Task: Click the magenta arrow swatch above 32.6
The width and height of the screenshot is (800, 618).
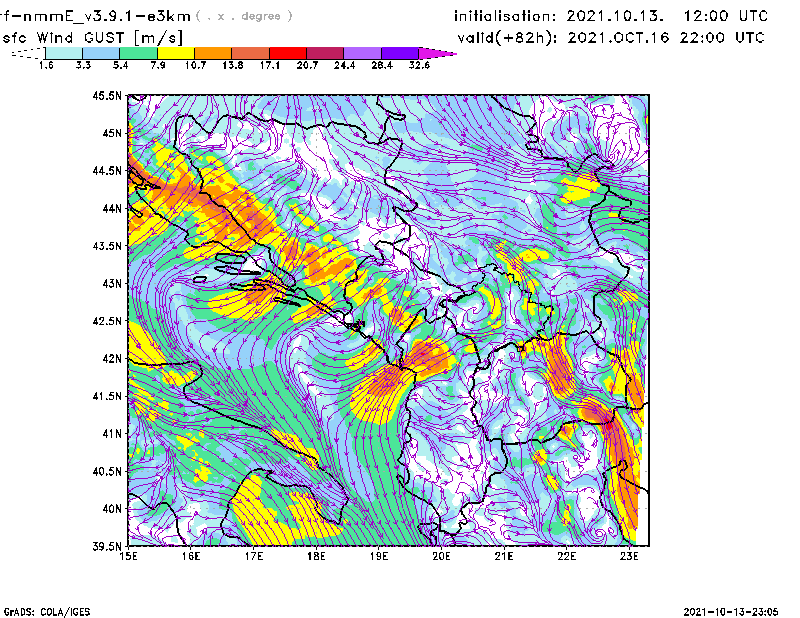Action: [437, 53]
